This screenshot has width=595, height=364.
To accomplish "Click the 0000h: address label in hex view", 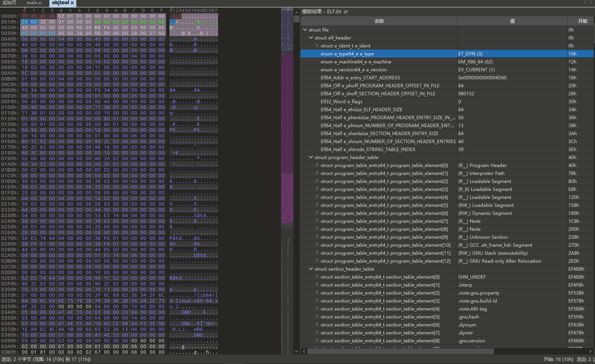I will (9, 16).
